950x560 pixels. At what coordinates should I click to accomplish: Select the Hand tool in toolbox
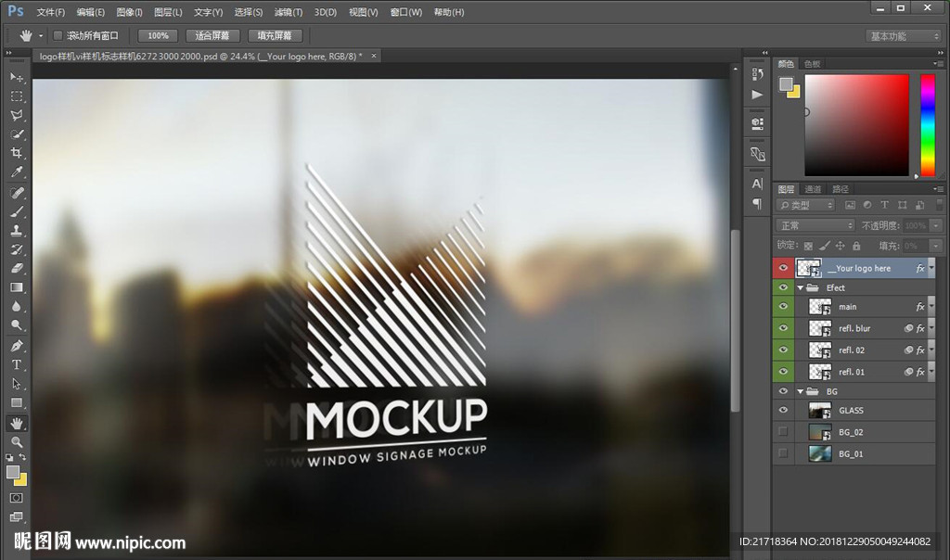17,423
